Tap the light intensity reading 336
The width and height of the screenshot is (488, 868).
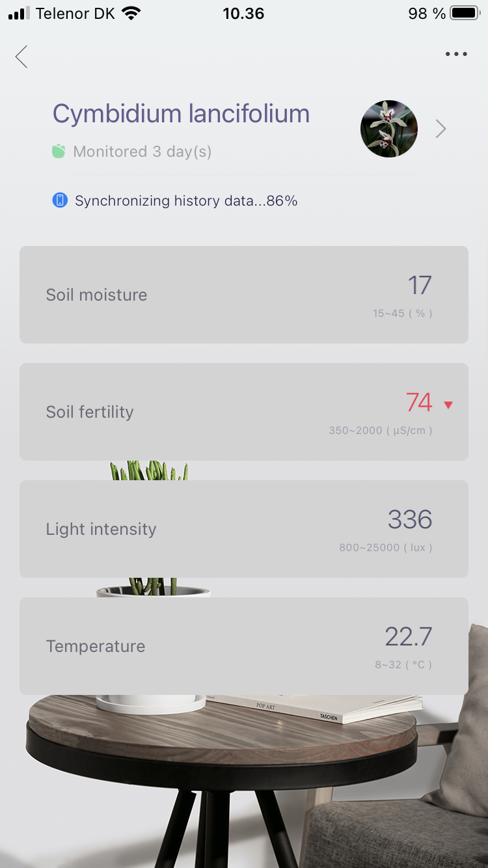coord(410,520)
